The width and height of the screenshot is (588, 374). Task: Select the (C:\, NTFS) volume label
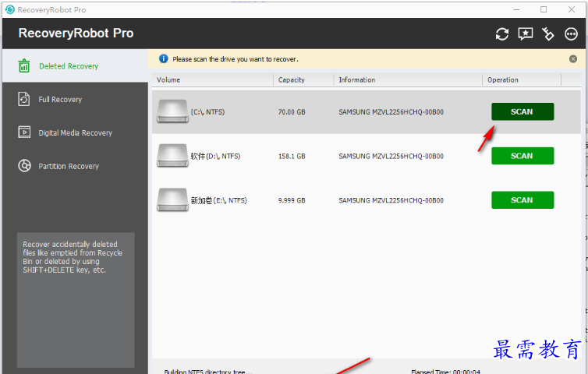point(207,111)
